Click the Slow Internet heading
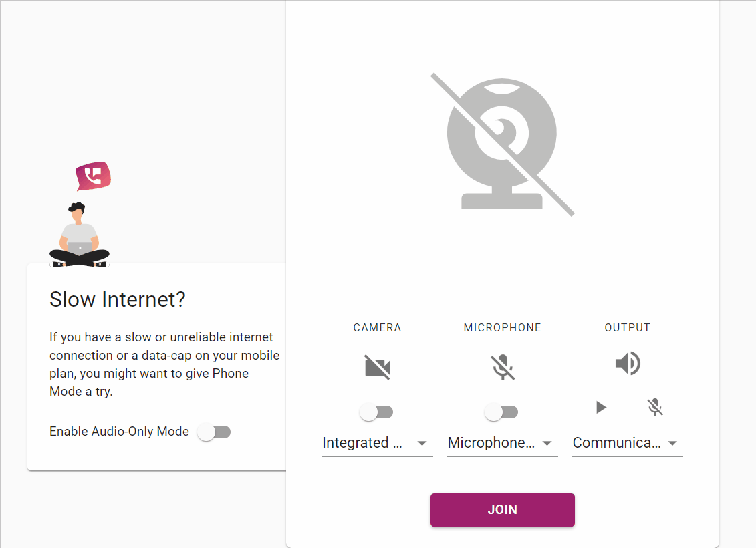Image resolution: width=756 pixels, height=548 pixels. point(118,299)
